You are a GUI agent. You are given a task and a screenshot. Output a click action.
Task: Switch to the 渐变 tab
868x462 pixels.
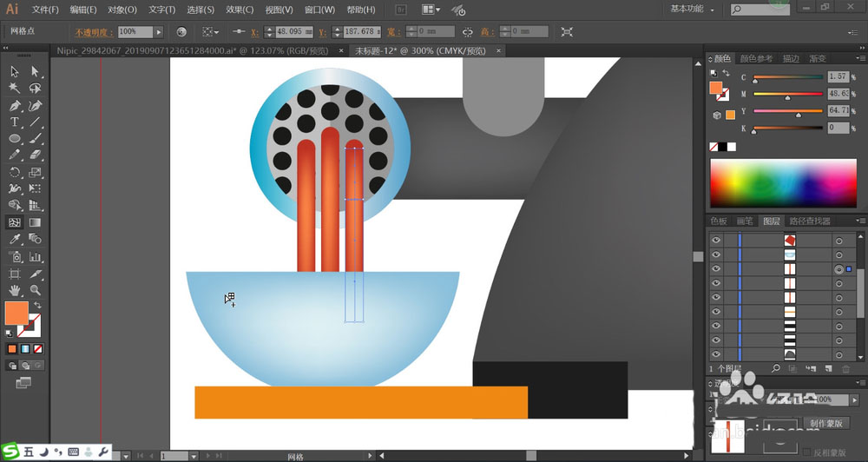point(818,58)
